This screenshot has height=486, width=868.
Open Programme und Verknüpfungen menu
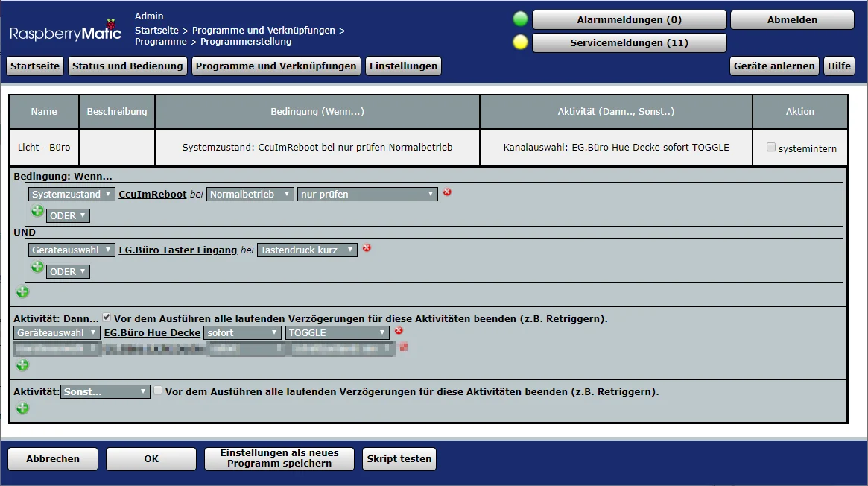coord(276,66)
